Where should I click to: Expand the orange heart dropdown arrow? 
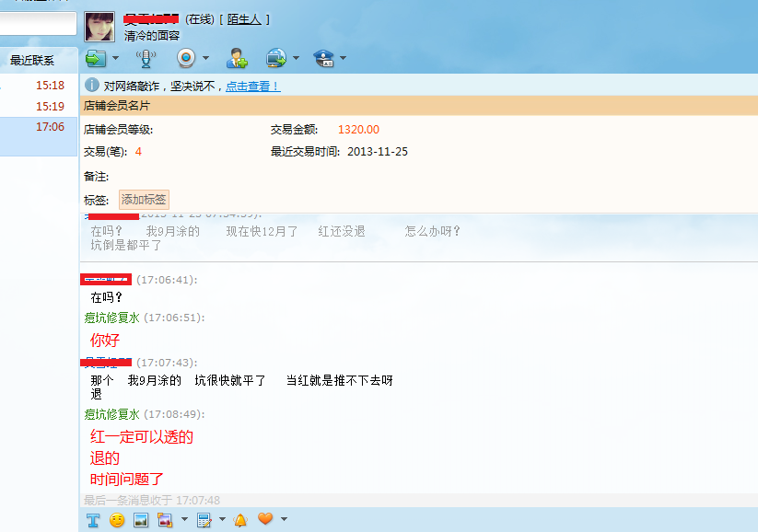point(284,520)
